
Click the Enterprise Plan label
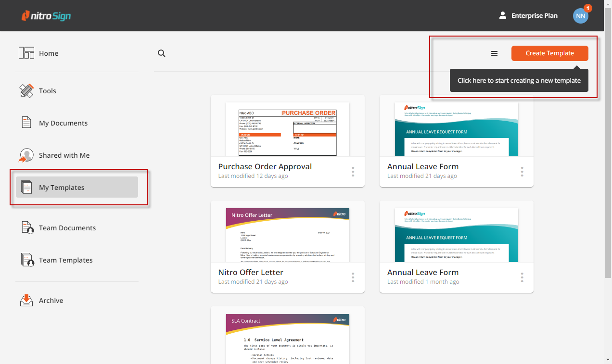[x=534, y=15]
